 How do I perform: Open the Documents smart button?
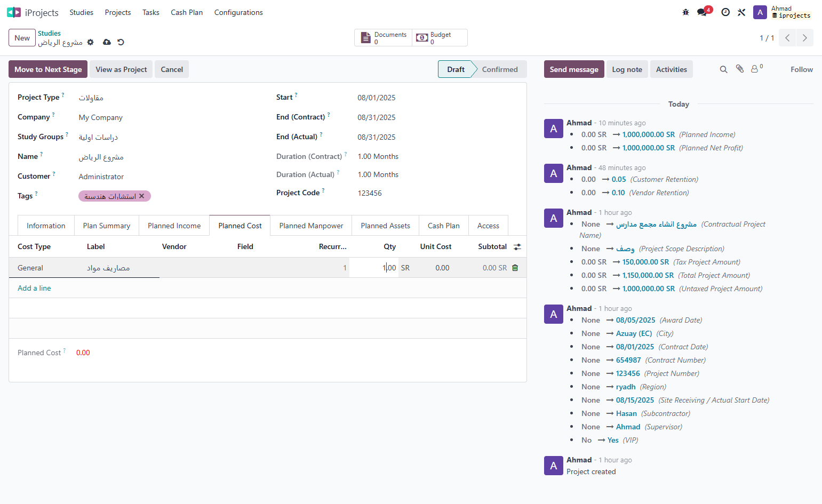pos(384,38)
